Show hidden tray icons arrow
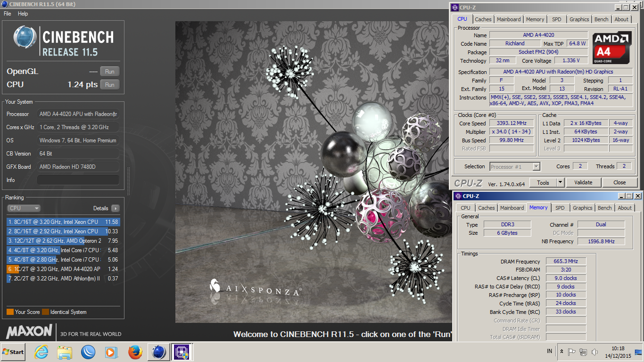The height and width of the screenshot is (362, 644). click(x=561, y=352)
